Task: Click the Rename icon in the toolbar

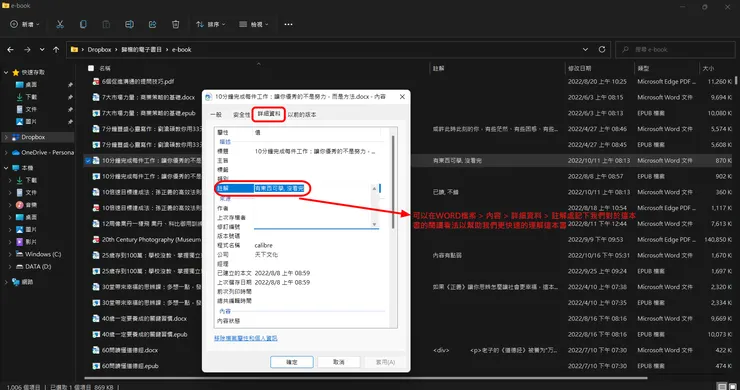Action: pyautogui.click(x=129, y=24)
